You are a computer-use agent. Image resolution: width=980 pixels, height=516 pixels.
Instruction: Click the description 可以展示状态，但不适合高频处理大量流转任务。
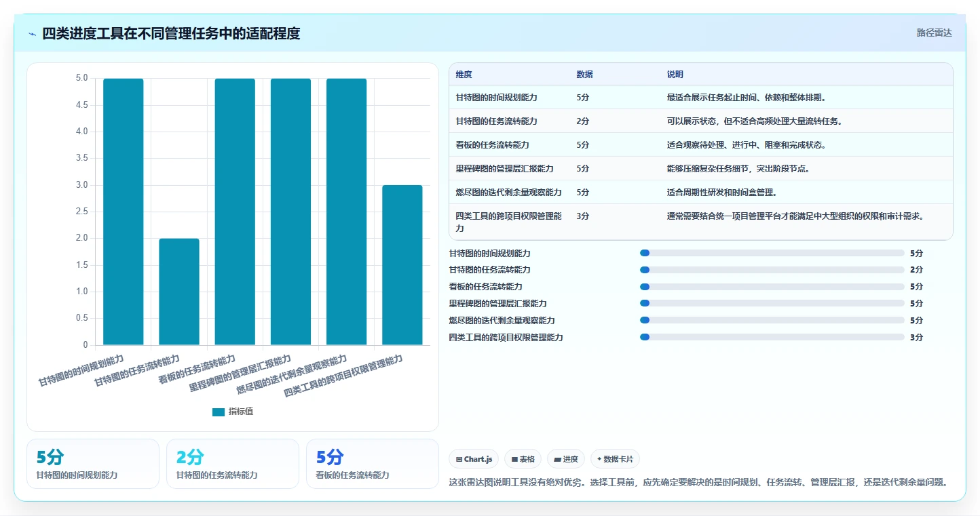[755, 121]
